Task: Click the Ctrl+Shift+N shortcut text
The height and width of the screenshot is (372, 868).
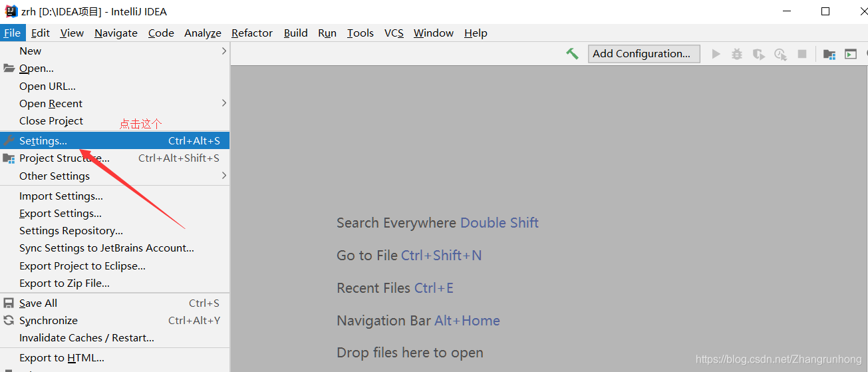Action: (442, 256)
